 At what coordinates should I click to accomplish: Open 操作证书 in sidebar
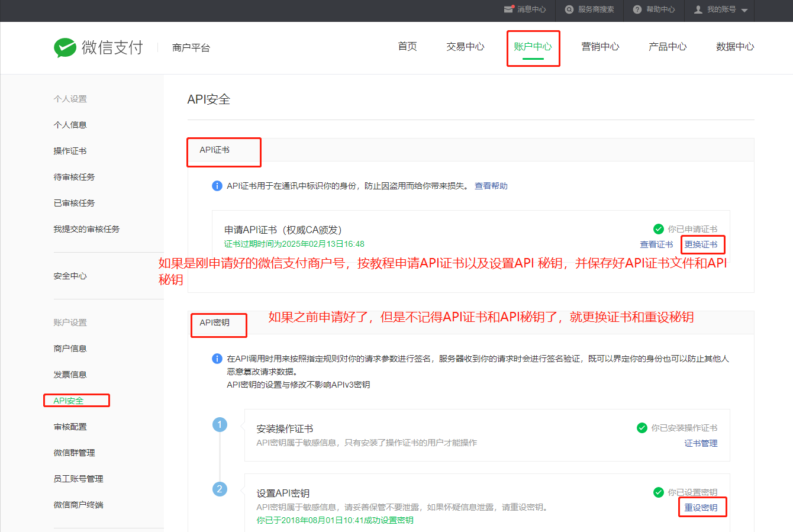[70, 151]
